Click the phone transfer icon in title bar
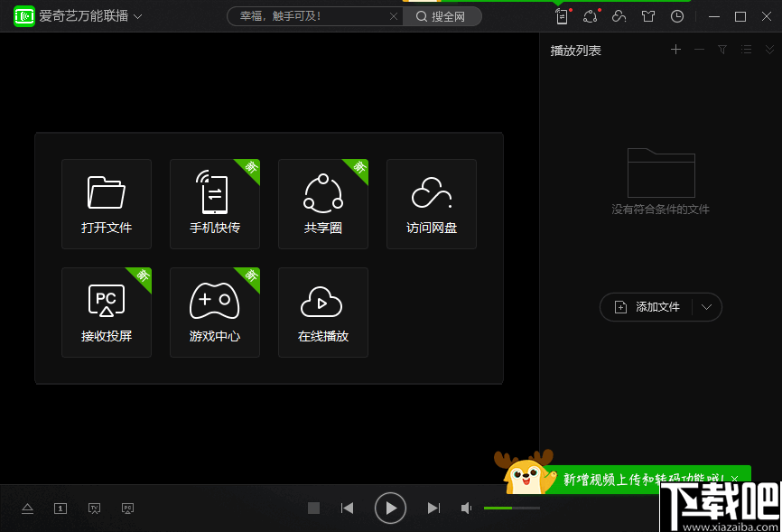Image resolution: width=782 pixels, height=532 pixels. (562, 16)
